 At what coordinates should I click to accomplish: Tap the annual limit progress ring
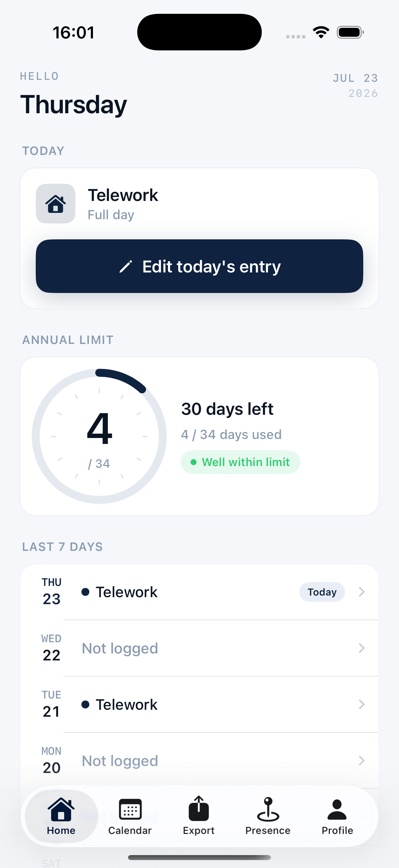pyautogui.click(x=99, y=436)
